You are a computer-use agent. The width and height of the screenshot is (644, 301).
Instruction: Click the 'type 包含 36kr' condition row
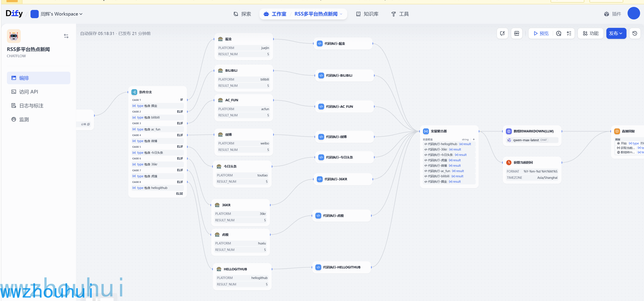click(157, 165)
